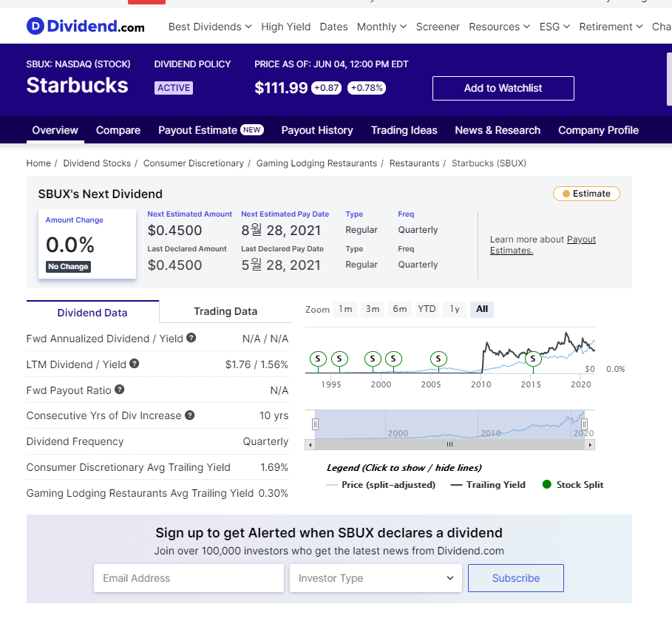Image resolution: width=672 pixels, height=618 pixels.
Task: Select the stock split marker near 2015
Action: click(533, 359)
